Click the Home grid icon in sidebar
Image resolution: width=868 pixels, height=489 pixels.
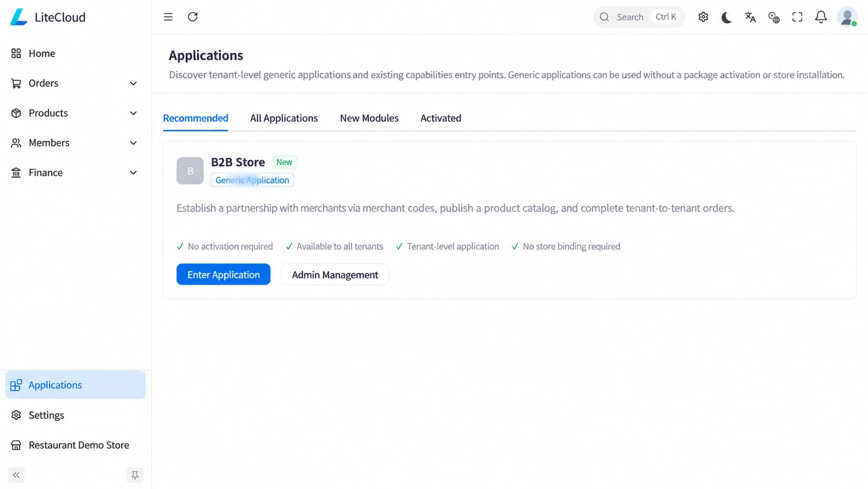[16, 54]
